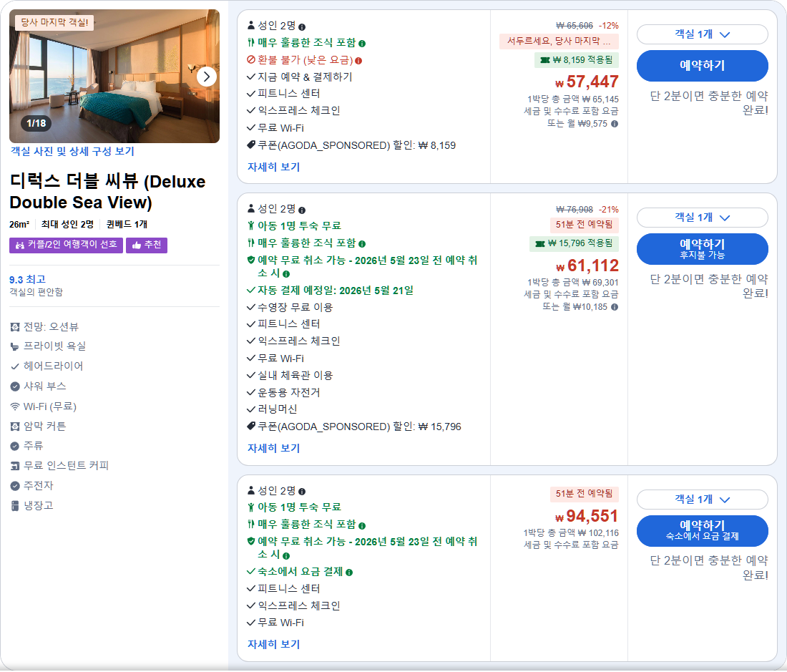Open 객실 1개 dropdown for first offer
This screenshot has width=787, height=672.
tap(702, 34)
